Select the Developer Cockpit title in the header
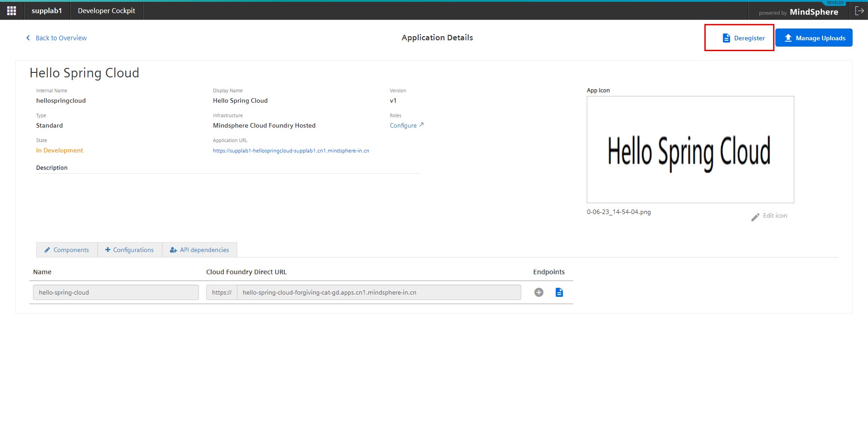The image size is (868, 424). 106,10
